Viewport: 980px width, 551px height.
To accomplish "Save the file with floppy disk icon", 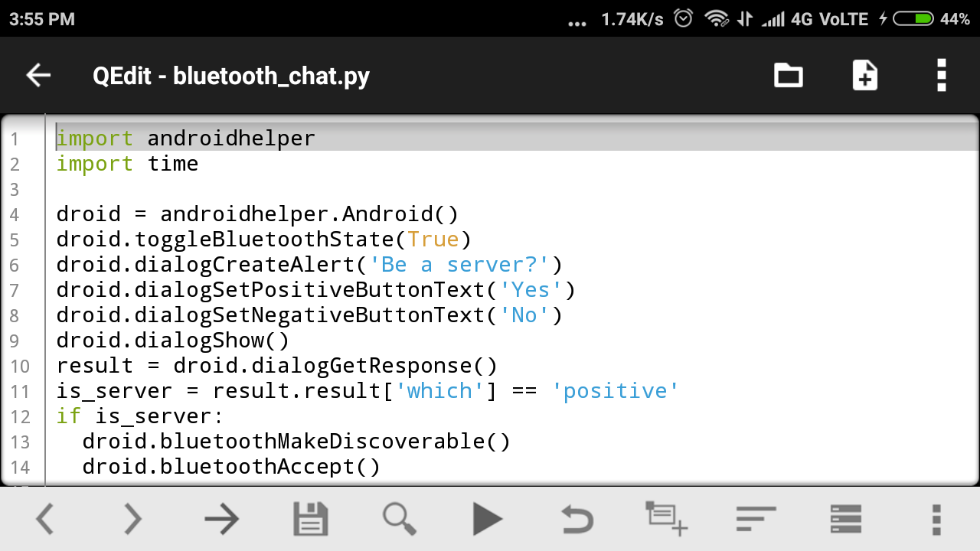I will 311,520.
